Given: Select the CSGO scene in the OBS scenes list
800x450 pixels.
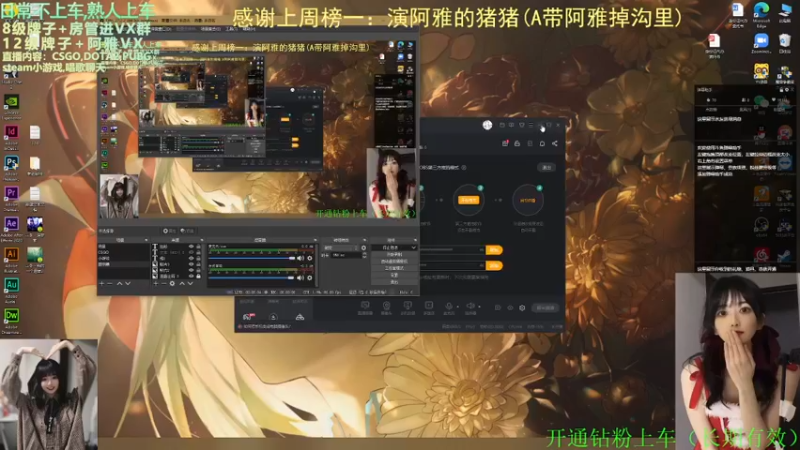Looking at the screenshot, I should (x=104, y=252).
